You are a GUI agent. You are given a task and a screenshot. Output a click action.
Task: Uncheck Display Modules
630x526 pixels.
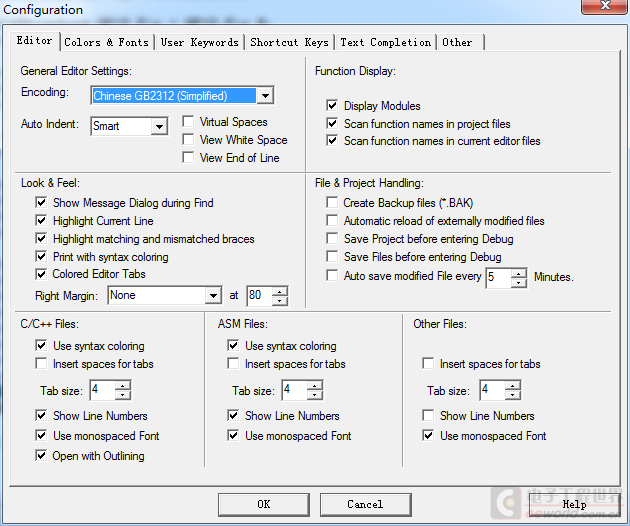(x=332, y=106)
